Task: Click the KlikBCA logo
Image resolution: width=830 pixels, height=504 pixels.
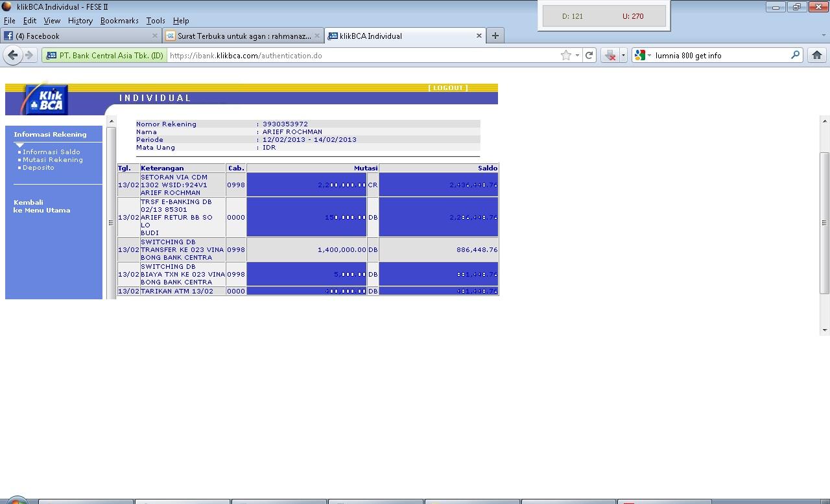Action: point(45,99)
